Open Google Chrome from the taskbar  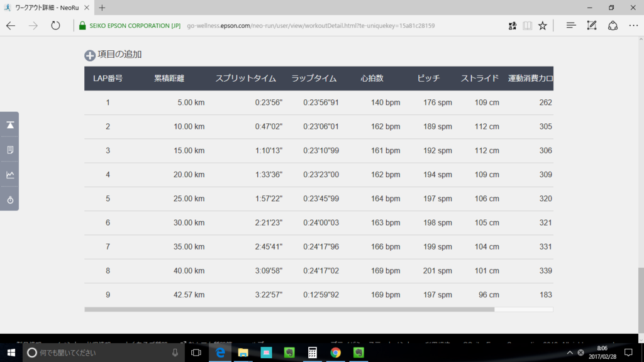[336, 353]
